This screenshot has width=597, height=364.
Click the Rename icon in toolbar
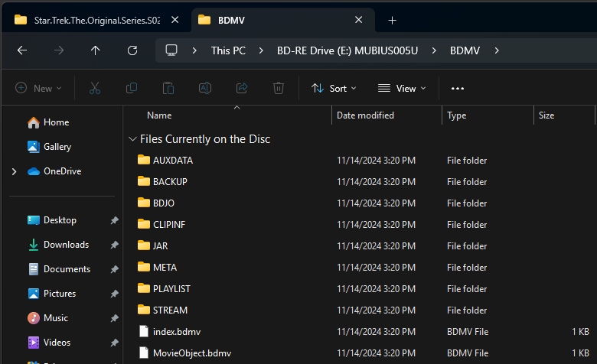(205, 88)
